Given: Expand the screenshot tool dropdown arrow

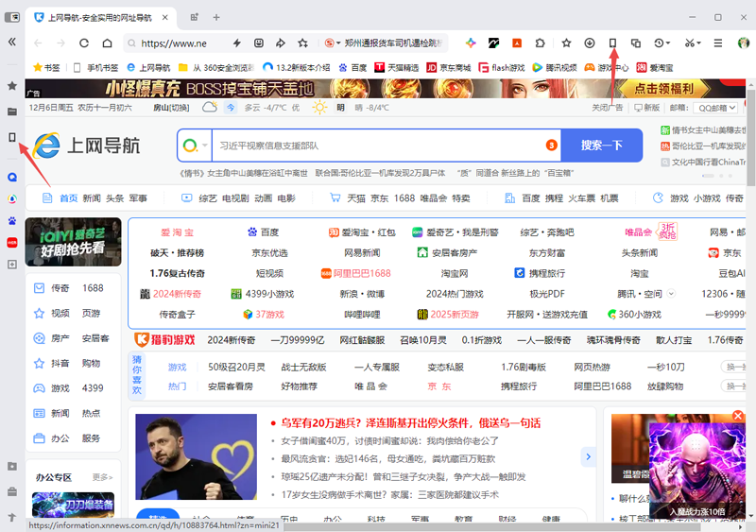Looking at the screenshot, I should 698,43.
